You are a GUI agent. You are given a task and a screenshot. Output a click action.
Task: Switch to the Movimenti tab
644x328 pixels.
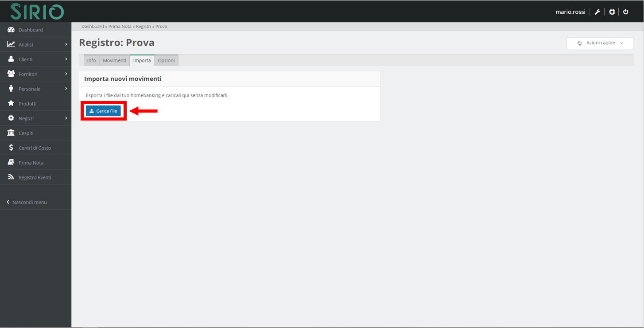tap(114, 60)
